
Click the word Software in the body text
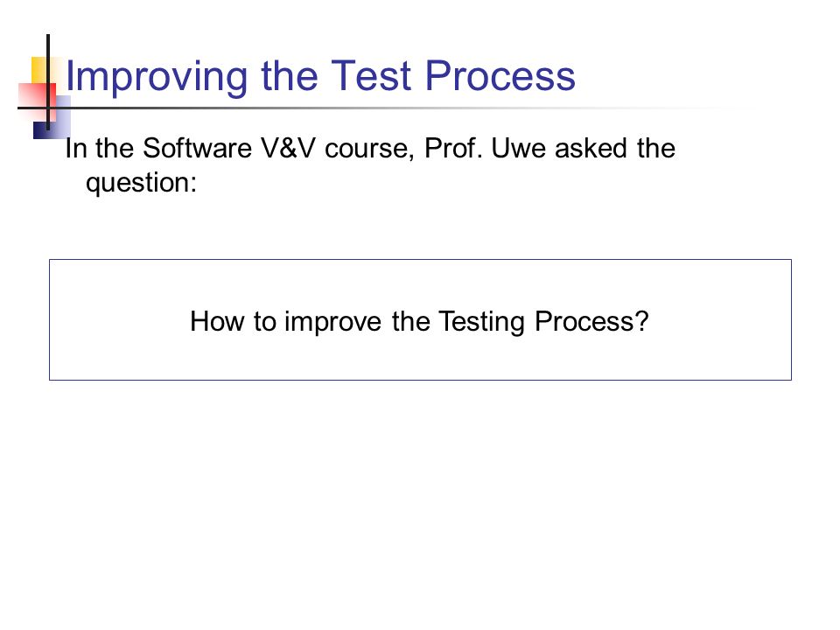coord(197,148)
